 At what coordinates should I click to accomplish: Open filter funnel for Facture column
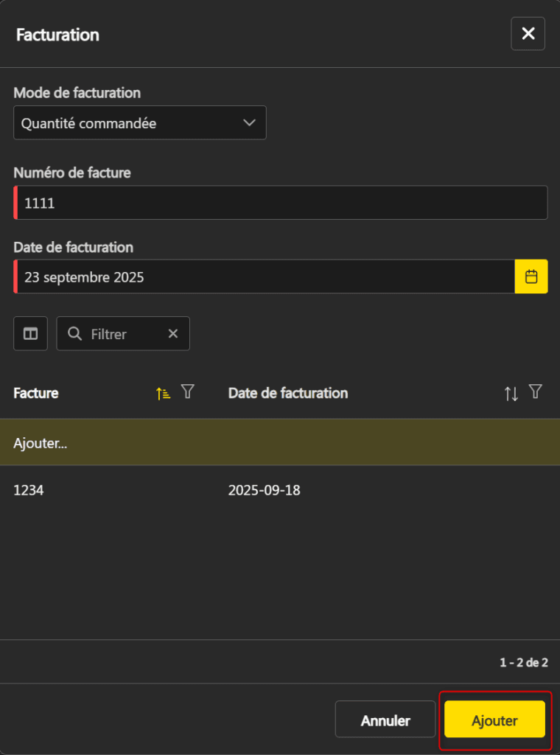tap(188, 392)
